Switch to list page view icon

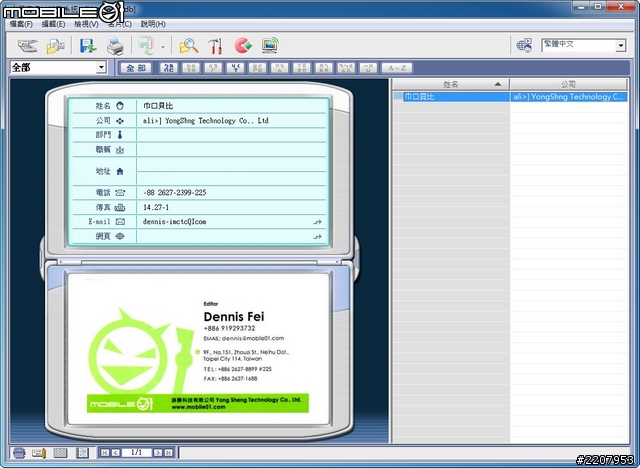tap(82, 453)
